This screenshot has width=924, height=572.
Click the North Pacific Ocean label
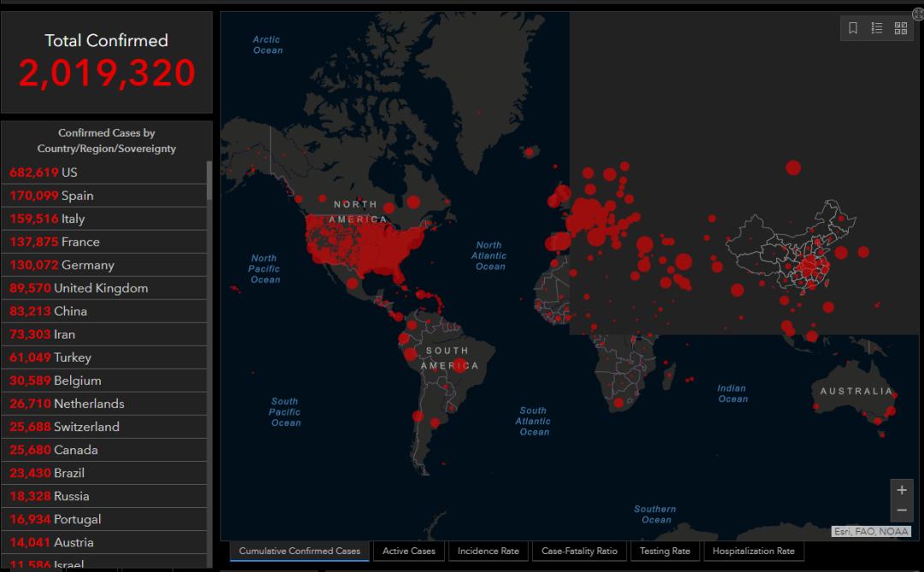pyautogui.click(x=264, y=268)
